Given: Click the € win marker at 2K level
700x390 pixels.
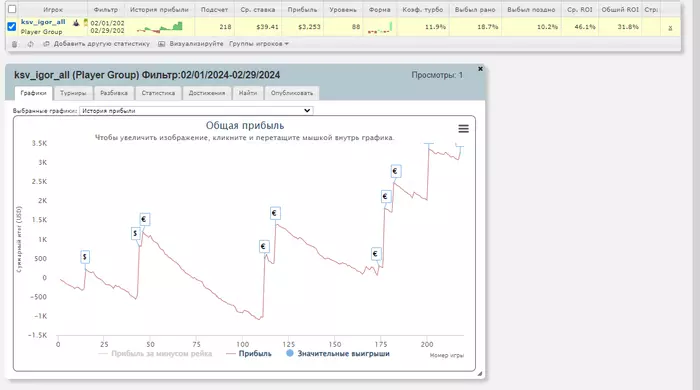Looking at the screenshot, I should coord(385,196).
